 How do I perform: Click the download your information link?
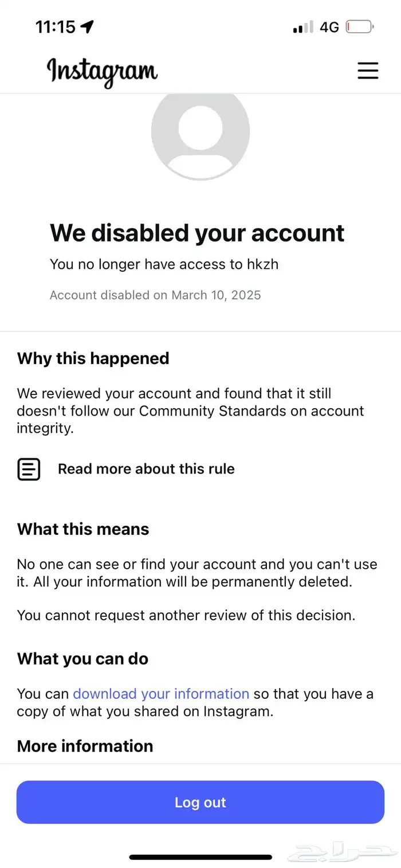click(x=161, y=694)
